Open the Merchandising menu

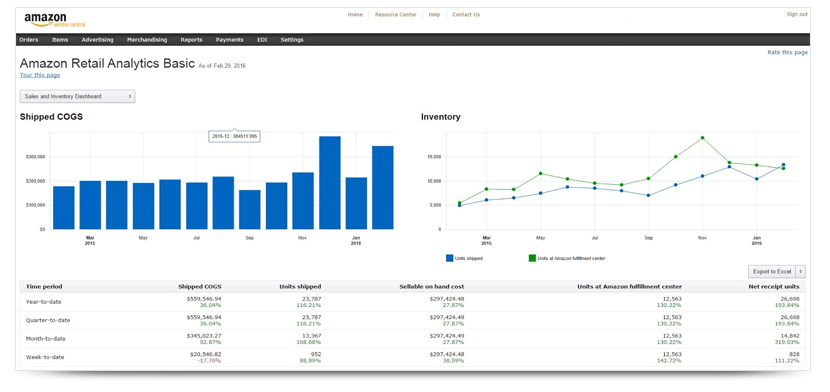click(147, 40)
